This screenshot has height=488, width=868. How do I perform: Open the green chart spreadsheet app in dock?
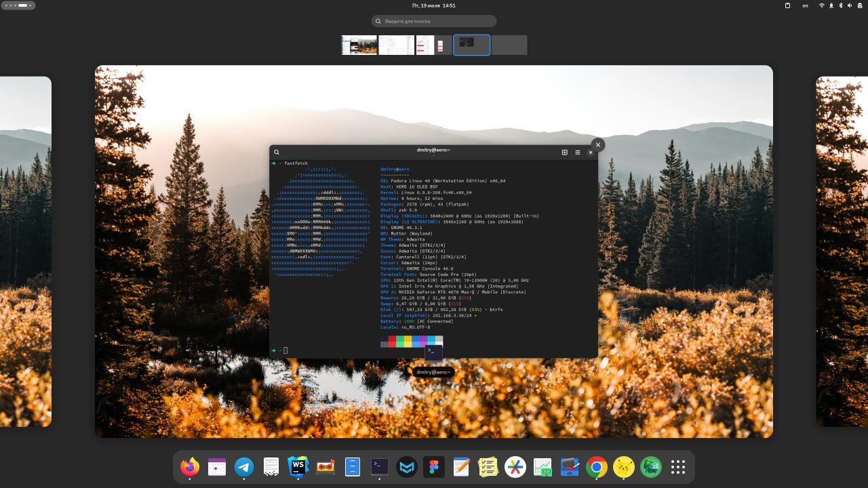pos(542,466)
